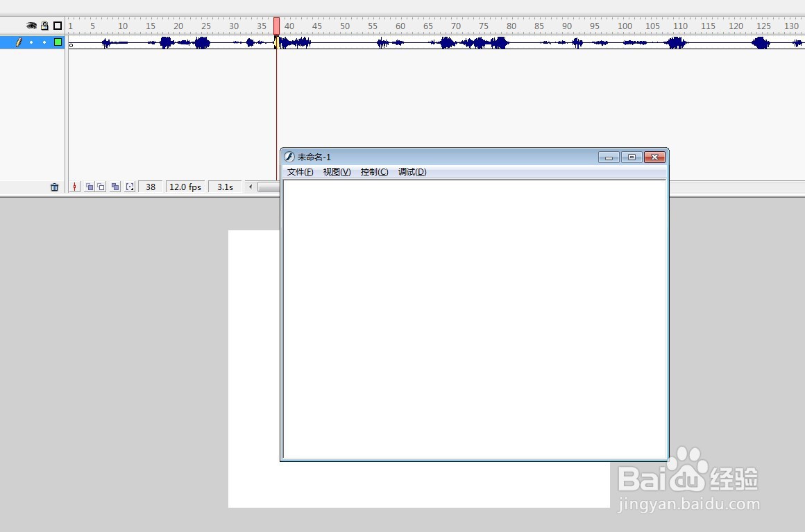Toggle show/hide all layers eye icon
Image resolution: width=805 pixels, height=532 pixels.
tap(31, 26)
